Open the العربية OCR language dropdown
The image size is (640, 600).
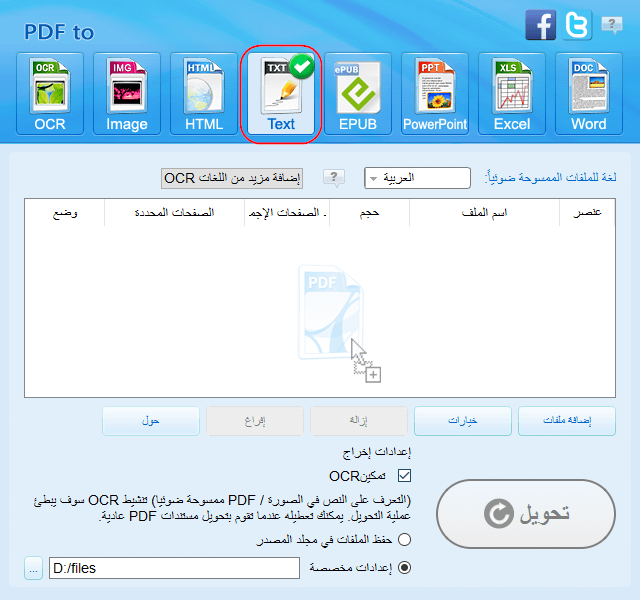[417, 178]
